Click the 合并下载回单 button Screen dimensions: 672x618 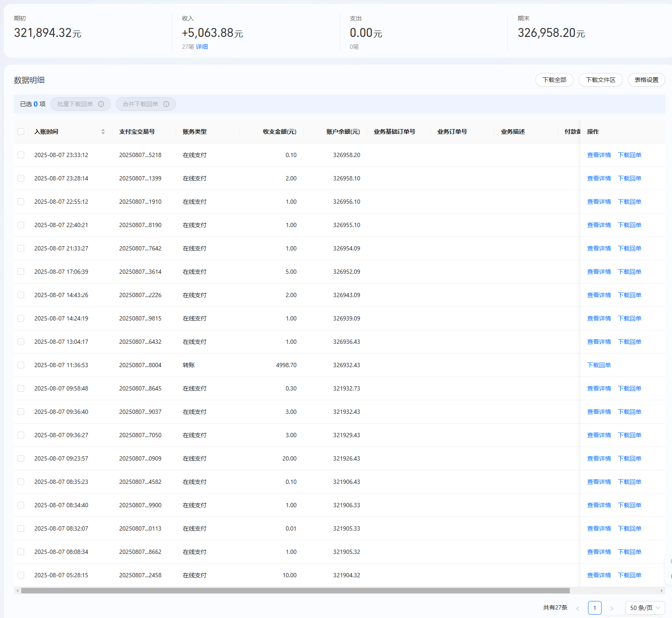(x=146, y=104)
